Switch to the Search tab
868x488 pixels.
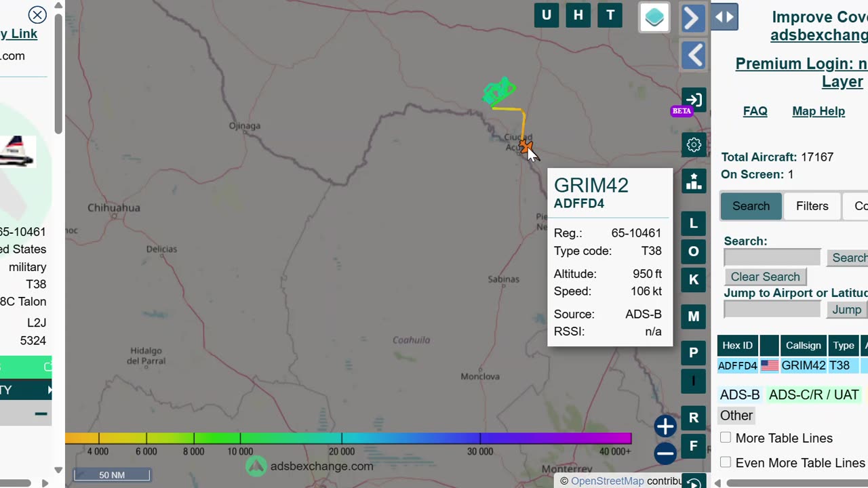(751, 206)
